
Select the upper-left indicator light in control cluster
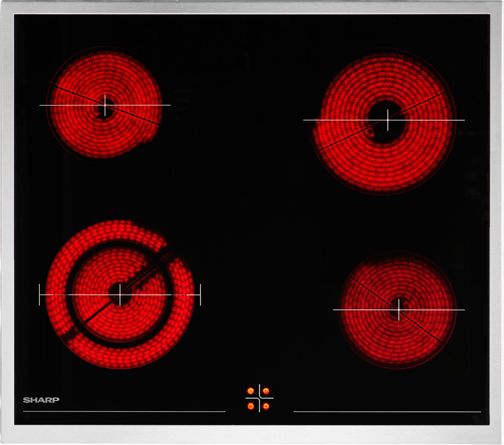point(251,391)
